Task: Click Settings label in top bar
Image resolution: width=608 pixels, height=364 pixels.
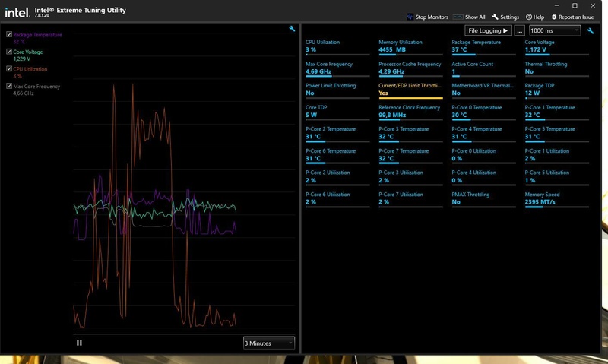Action: pyautogui.click(x=509, y=17)
